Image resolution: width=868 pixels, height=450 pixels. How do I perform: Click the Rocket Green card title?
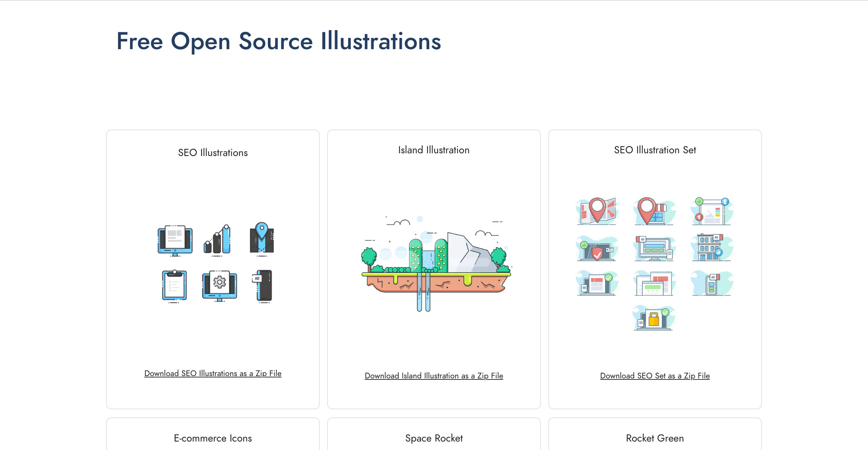pos(655,438)
